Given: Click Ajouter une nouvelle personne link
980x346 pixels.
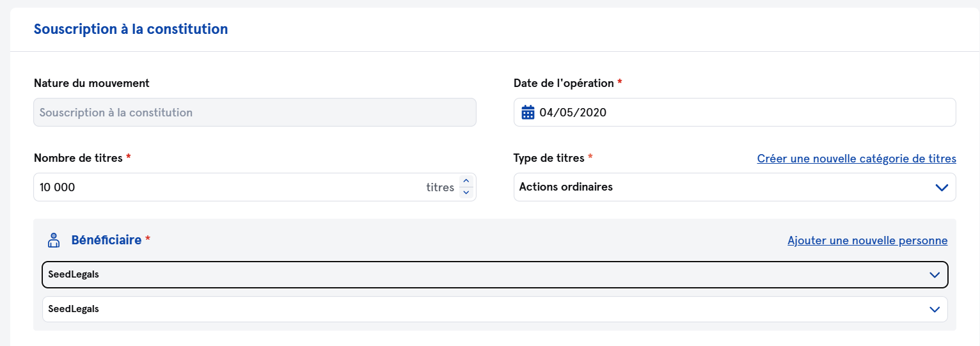Looking at the screenshot, I should (867, 241).
